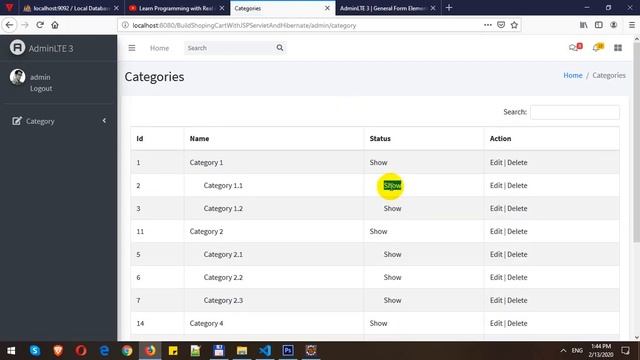Viewport: 640px width, 360px height.
Task: Click the browser home icon
Action: [x=55, y=25]
